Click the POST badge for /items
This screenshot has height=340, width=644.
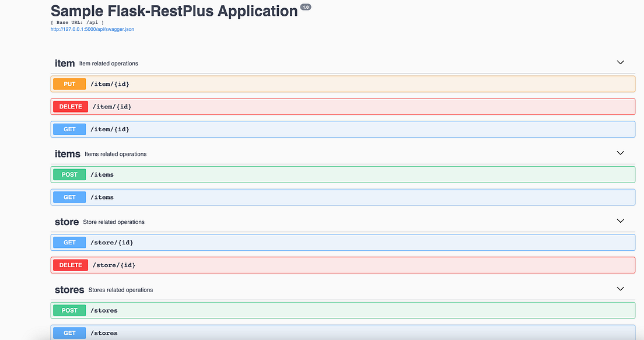[x=69, y=174]
